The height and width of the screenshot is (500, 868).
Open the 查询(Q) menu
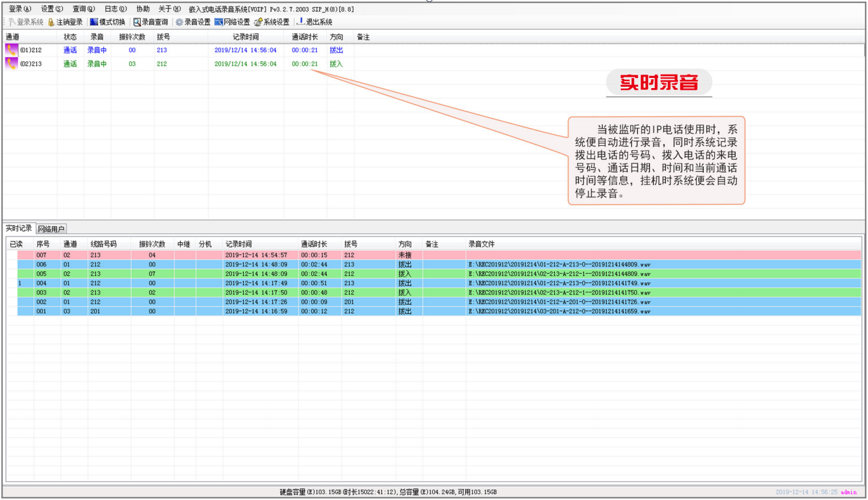pyautogui.click(x=84, y=9)
